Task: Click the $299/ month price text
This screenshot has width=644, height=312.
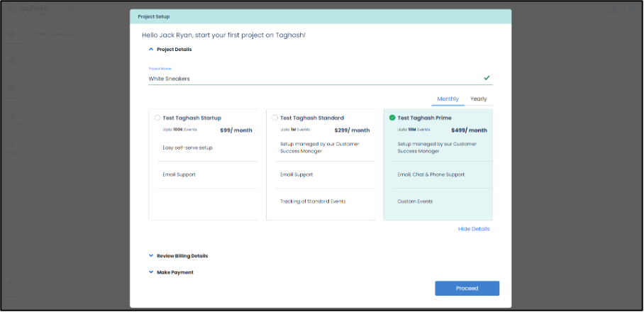Action: [x=352, y=130]
